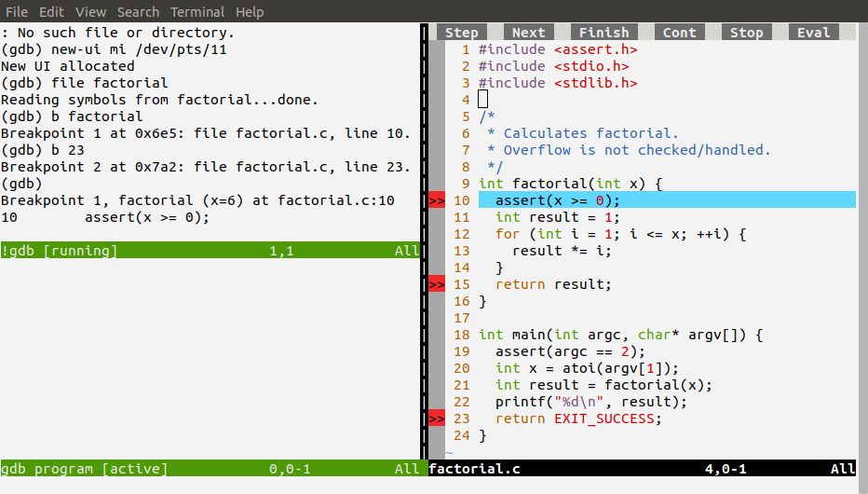Click the Step debugger button
The width and height of the screenshot is (868, 494).
tap(462, 32)
